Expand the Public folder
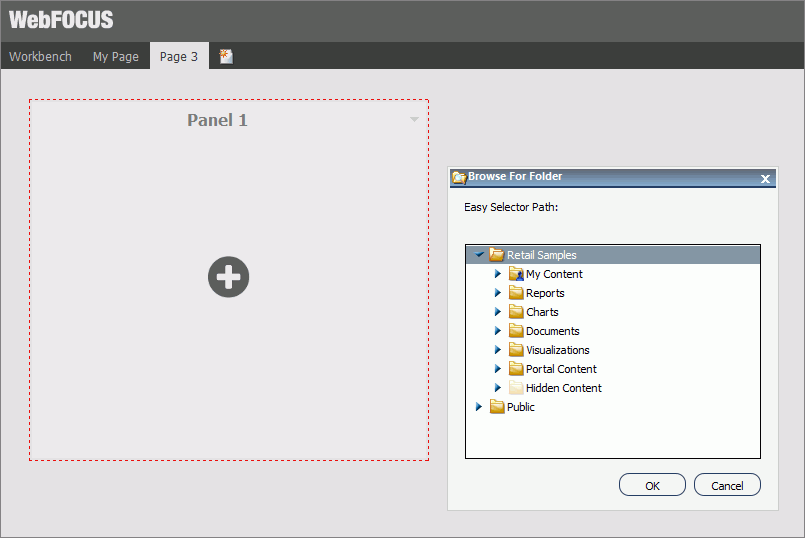This screenshot has height=538, width=805. click(478, 407)
